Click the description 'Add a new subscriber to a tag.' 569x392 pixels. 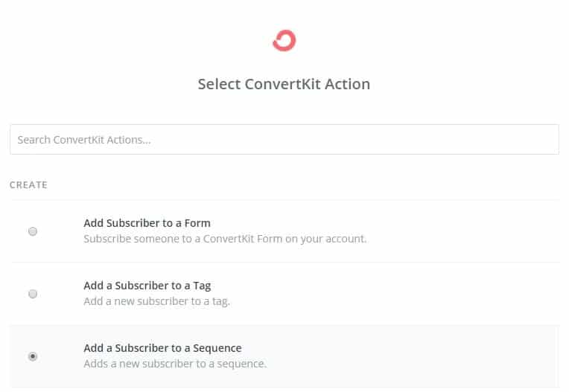tap(156, 301)
